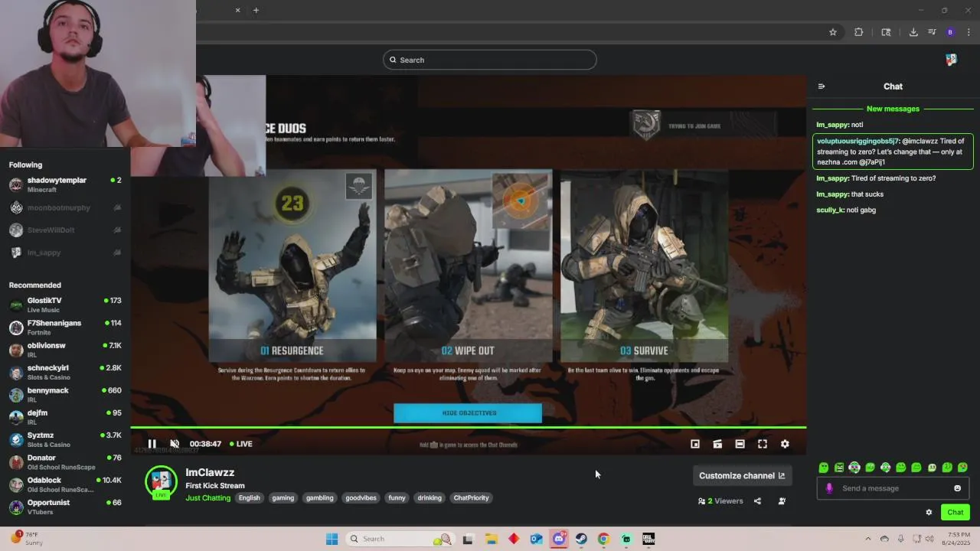
Task: Click the taskbar search field
Action: click(399, 539)
